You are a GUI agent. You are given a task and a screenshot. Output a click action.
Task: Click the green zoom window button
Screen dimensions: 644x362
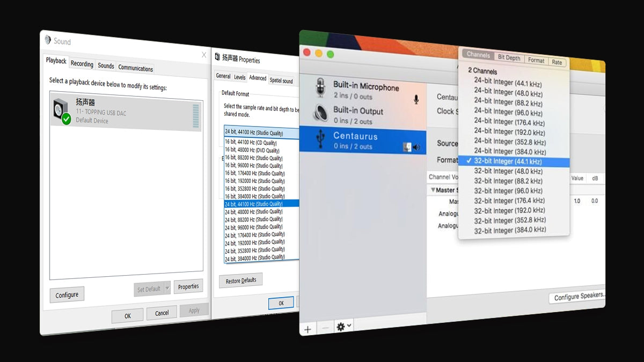pyautogui.click(x=331, y=54)
